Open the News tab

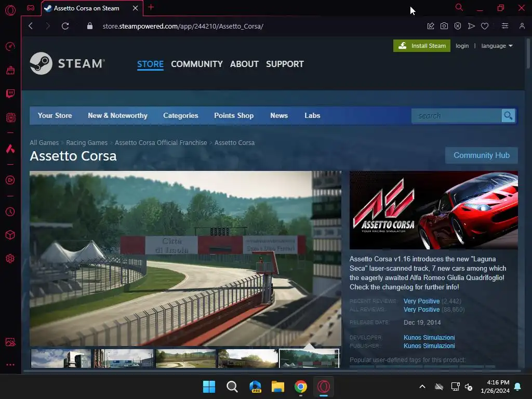click(279, 115)
